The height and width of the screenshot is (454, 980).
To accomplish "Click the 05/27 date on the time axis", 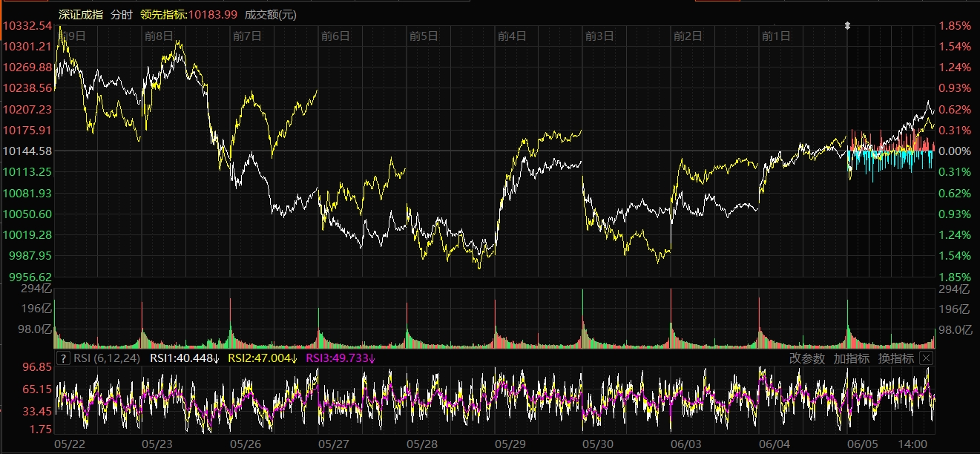I will 333,444.
